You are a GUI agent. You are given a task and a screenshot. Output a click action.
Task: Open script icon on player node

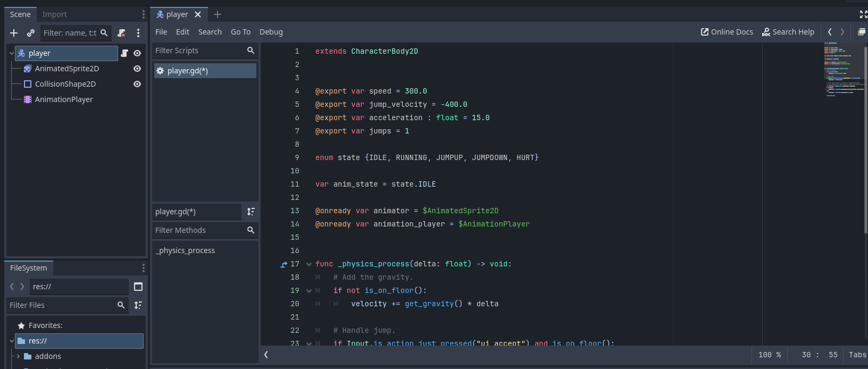tap(124, 53)
